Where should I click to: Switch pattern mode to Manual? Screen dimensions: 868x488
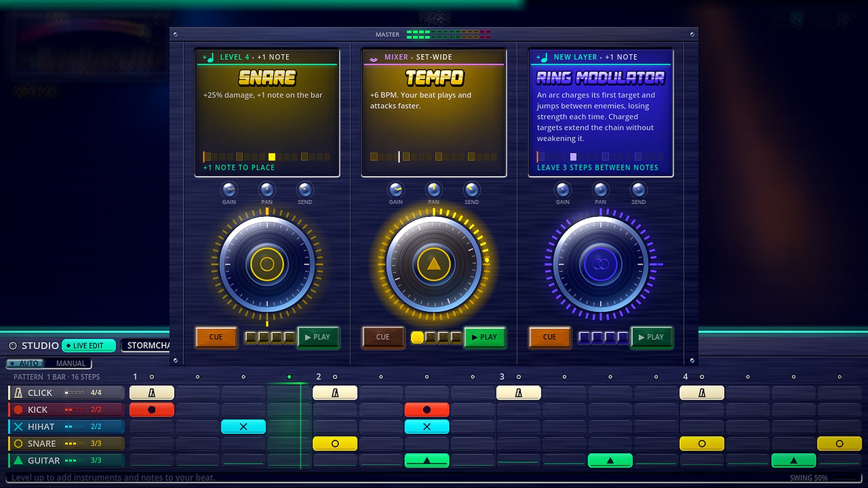click(71, 363)
